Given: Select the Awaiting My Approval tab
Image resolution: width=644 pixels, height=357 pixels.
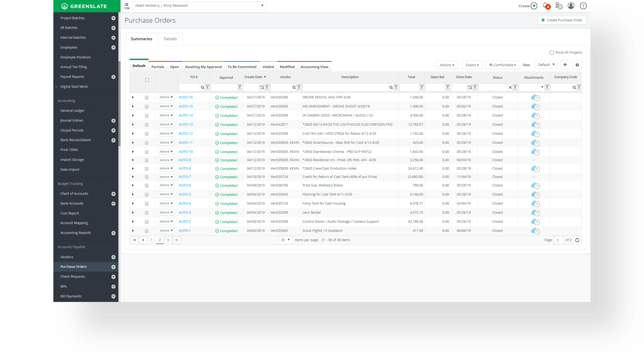Looking at the screenshot, I should (203, 67).
